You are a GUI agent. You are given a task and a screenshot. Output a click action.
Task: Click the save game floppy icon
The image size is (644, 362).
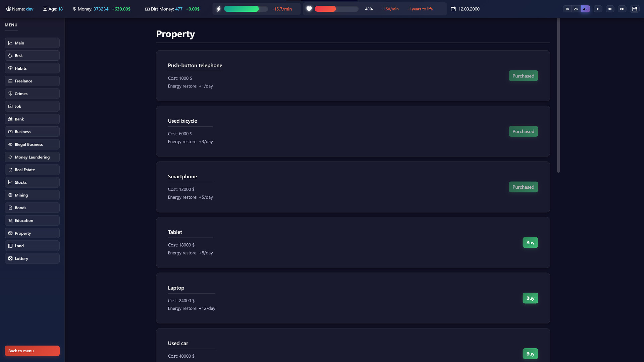tap(635, 9)
